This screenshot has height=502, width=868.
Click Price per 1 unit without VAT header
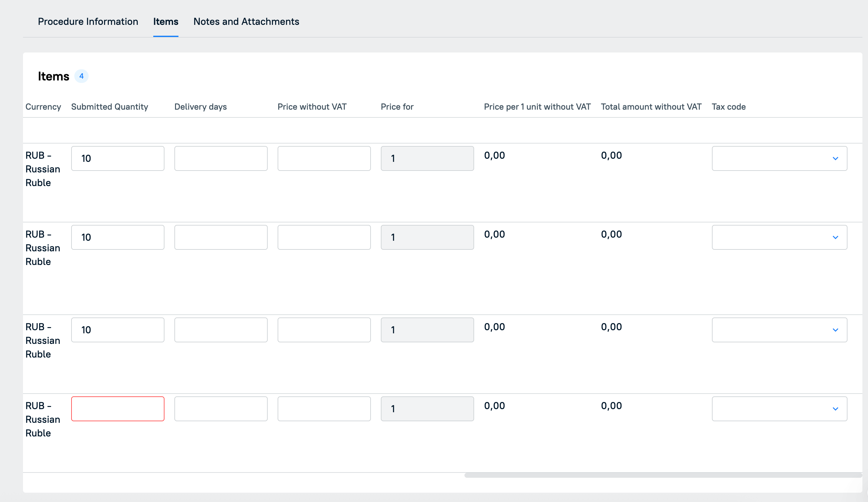[537, 107]
